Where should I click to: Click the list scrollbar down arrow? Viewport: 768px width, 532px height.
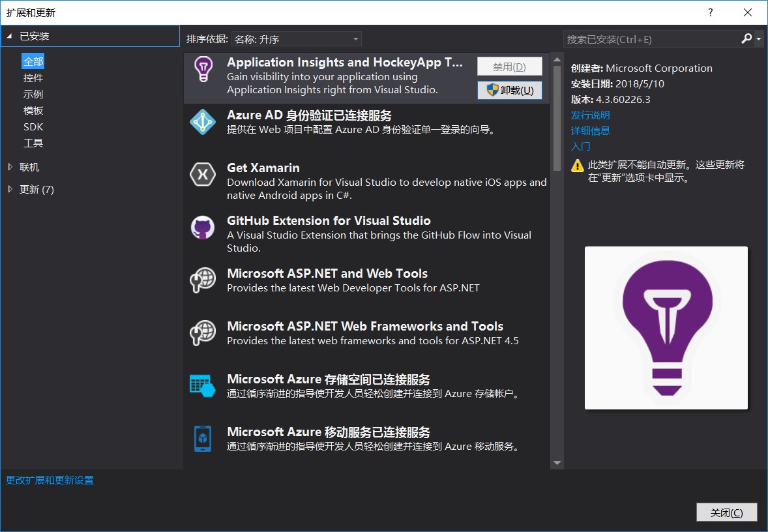coord(557,463)
